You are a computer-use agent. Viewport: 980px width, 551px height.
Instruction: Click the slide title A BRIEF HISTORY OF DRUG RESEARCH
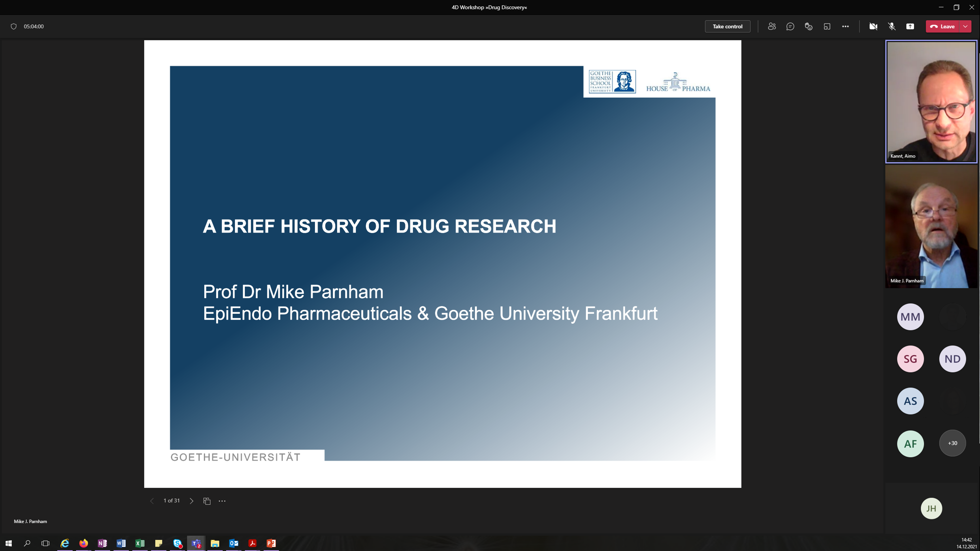click(379, 226)
